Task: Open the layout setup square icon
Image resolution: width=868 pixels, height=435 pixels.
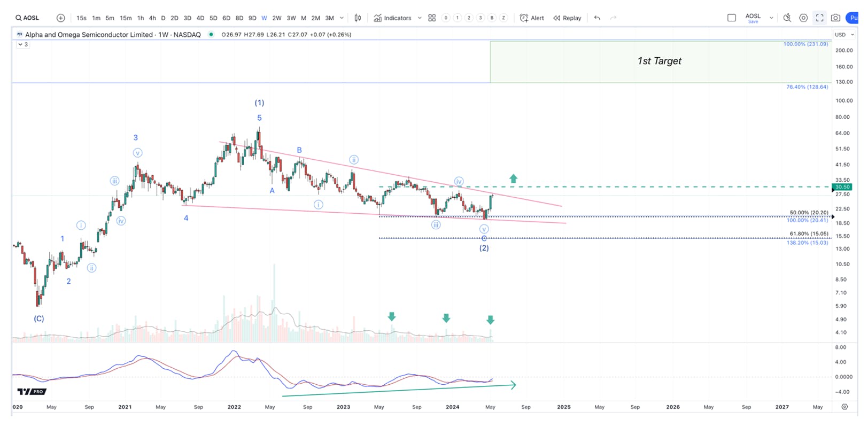Action: (x=732, y=18)
